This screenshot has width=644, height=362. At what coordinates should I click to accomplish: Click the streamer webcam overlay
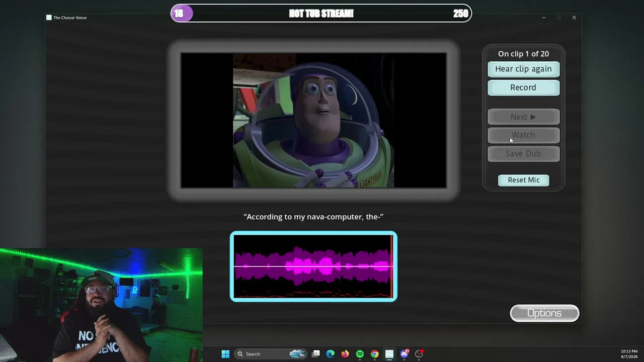coord(101,305)
